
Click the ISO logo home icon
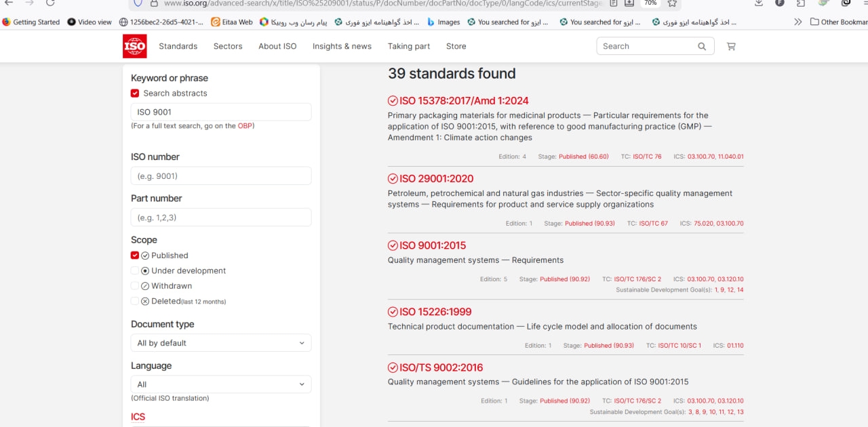tap(135, 46)
